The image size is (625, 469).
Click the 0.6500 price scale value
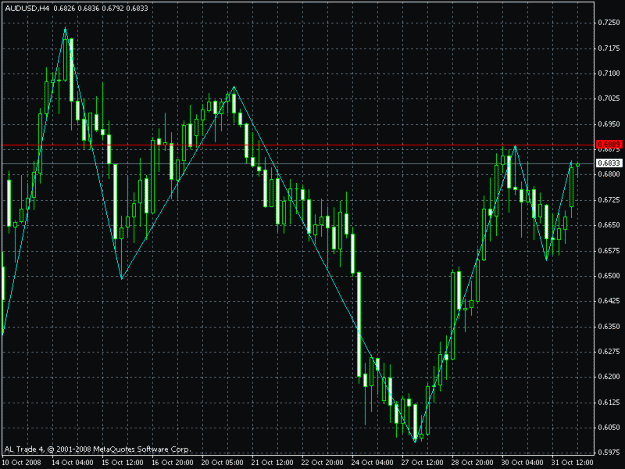(609, 276)
